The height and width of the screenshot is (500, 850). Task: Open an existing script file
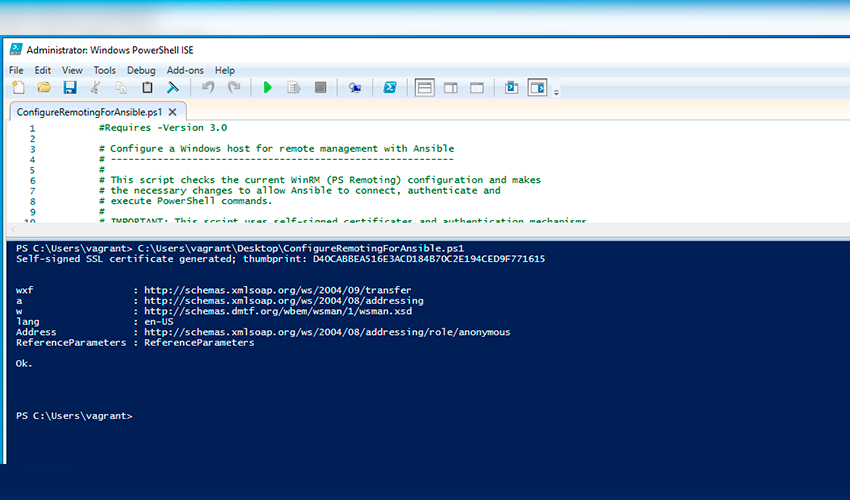[44, 87]
